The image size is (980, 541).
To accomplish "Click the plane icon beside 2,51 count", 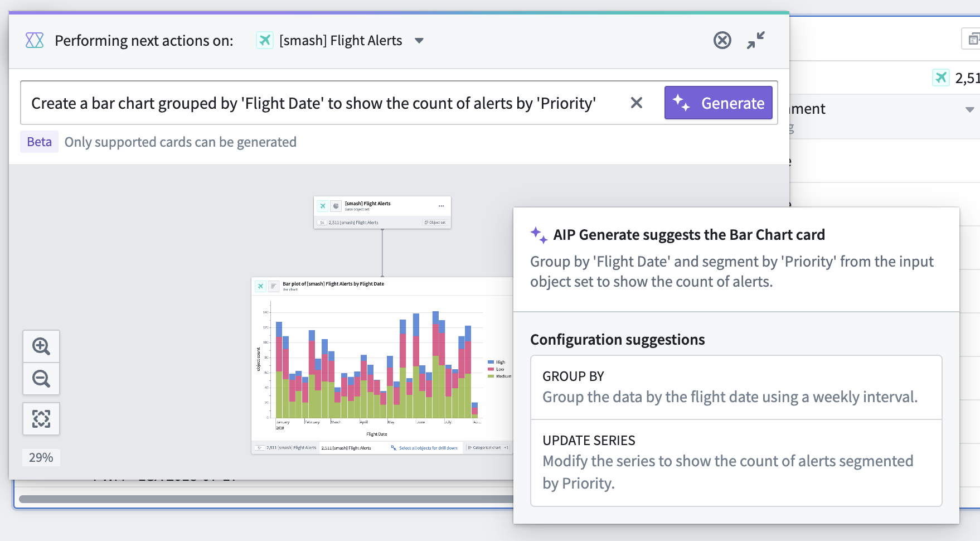I will 941,78.
